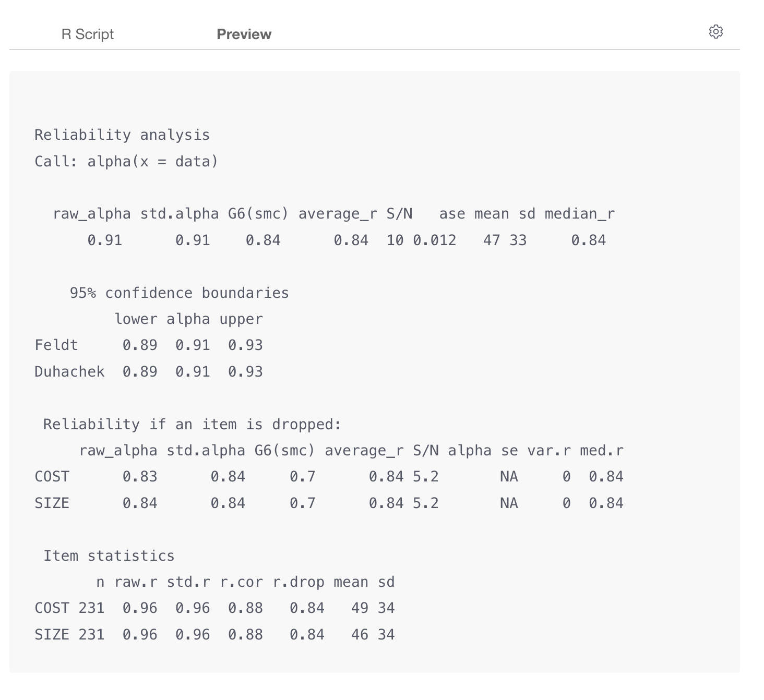This screenshot has width=764, height=700.
Task: Click the r.cor column header
Action: [x=242, y=582]
